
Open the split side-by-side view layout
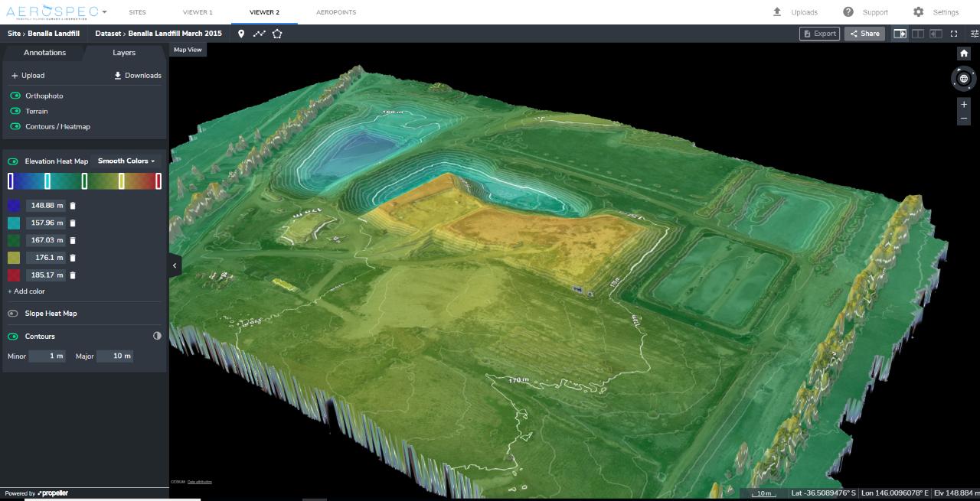point(917,34)
